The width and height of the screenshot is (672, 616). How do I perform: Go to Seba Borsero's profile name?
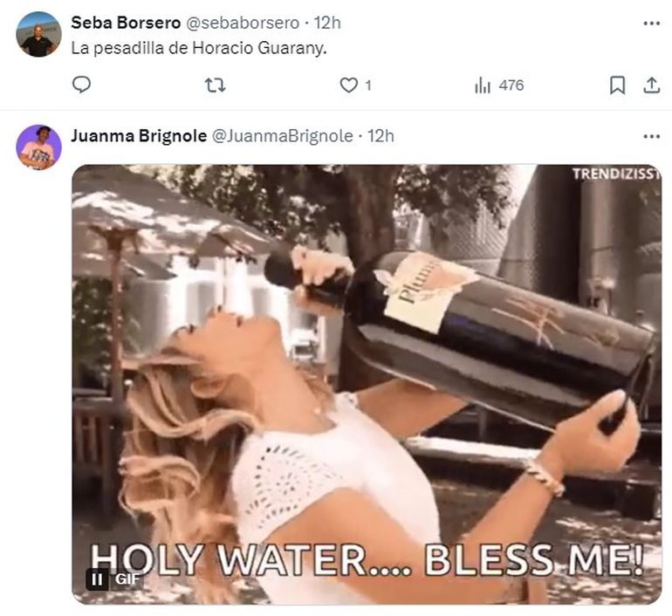point(125,23)
